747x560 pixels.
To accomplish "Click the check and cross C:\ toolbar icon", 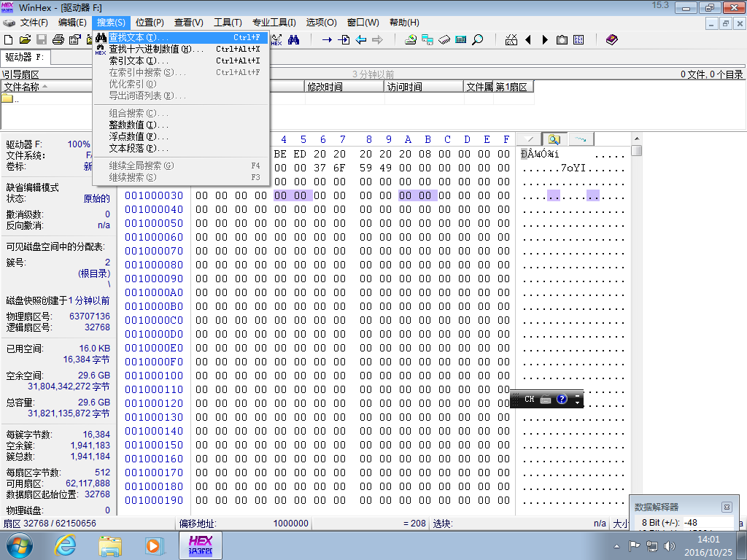I will coord(511,39).
